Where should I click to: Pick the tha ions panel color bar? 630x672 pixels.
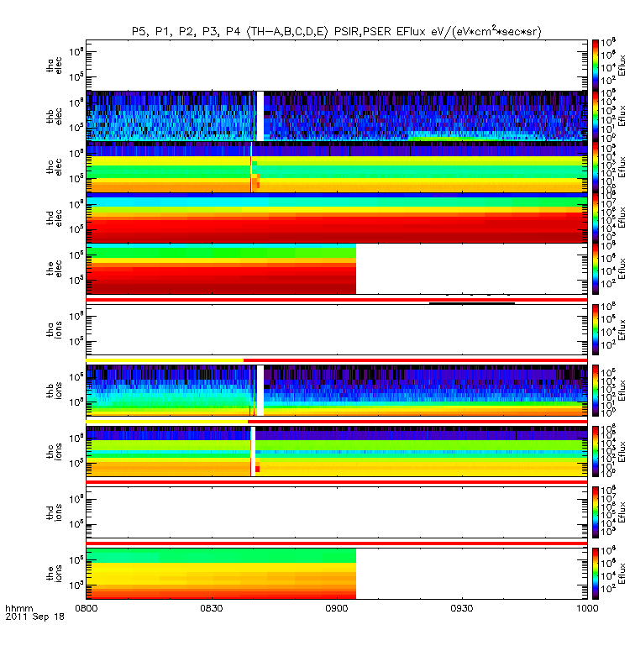pyautogui.click(x=596, y=329)
